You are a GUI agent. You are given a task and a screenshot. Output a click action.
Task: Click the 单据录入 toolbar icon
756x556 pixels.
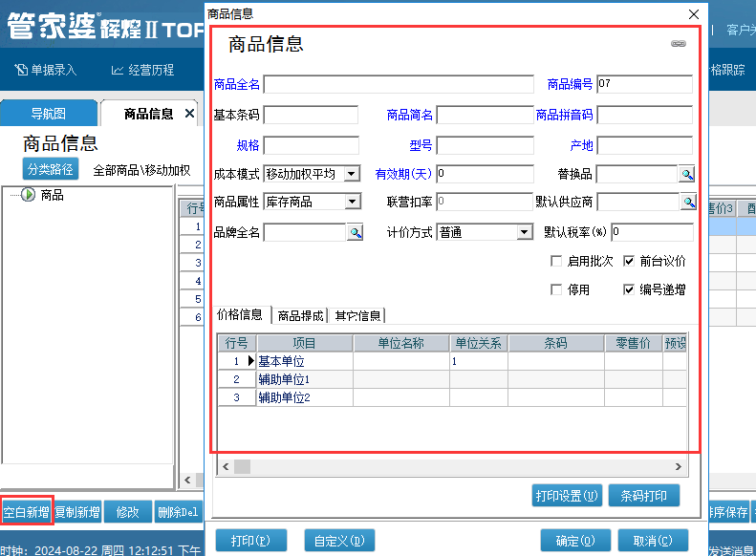(21, 70)
